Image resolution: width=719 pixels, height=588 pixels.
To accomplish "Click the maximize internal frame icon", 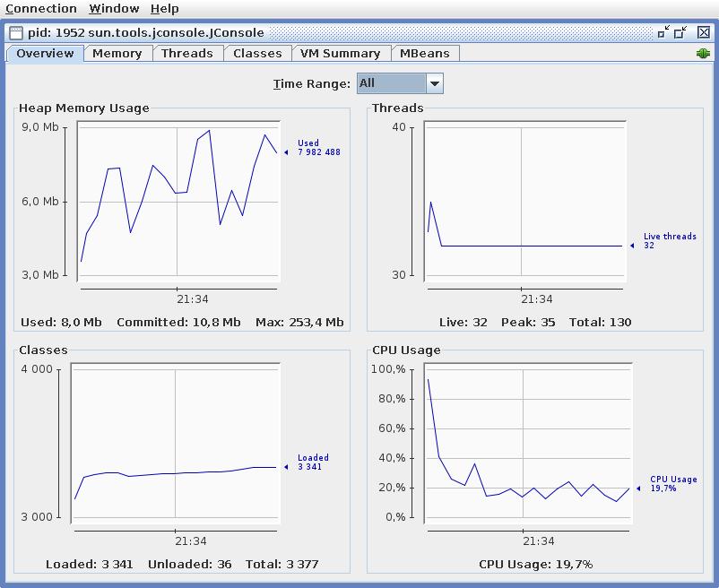I will click(680, 32).
